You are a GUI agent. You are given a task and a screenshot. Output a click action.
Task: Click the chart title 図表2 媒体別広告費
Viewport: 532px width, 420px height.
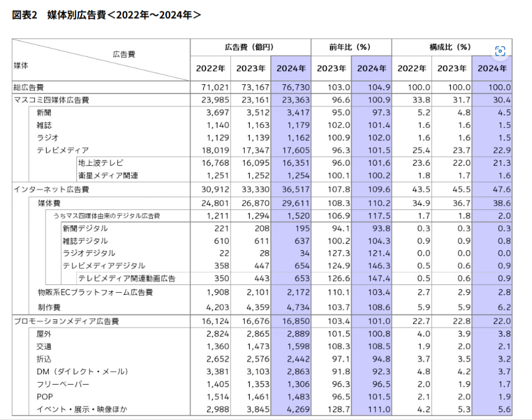(x=107, y=15)
